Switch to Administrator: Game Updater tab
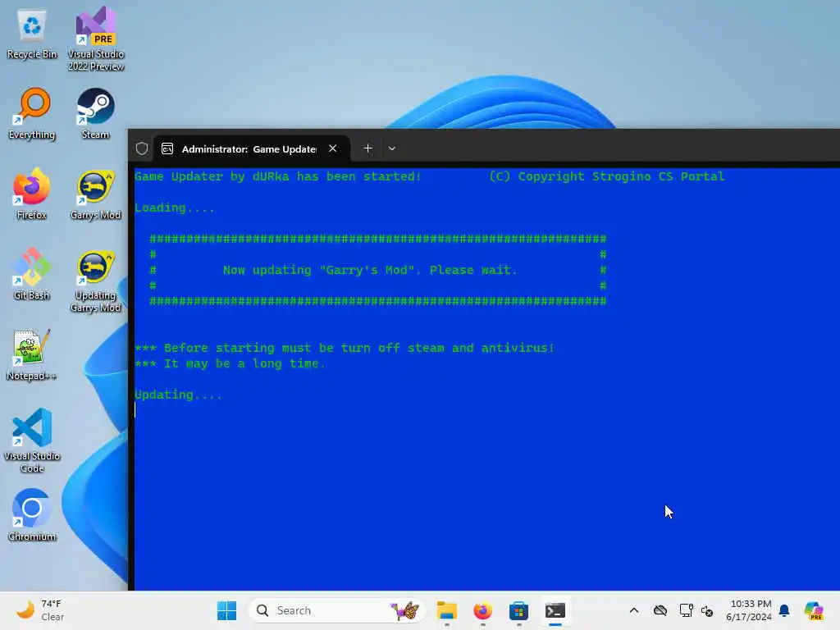This screenshot has width=840, height=630. pyautogui.click(x=249, y=149)
